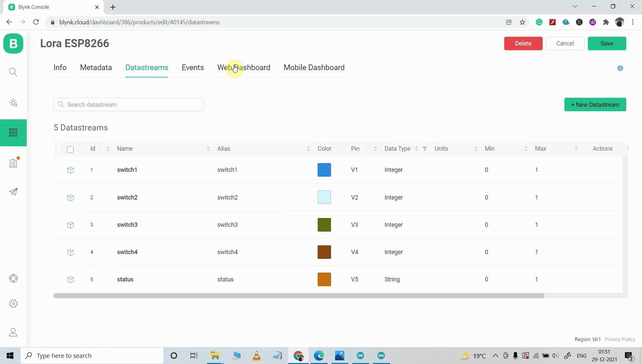This screenshot has width=642, height=364.
Task: Open the Grammarly extension icon
Action: [x=539, y=22]
